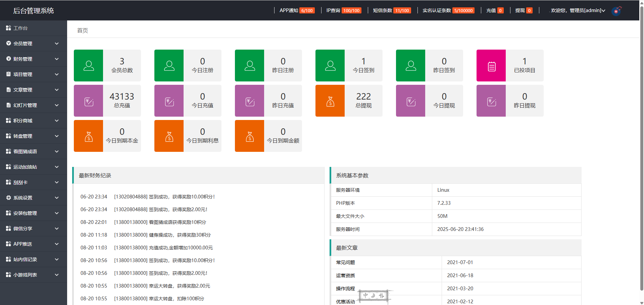Expand the 财务管理 chevron arrow
This screenshot has width=644, height=305.
click(57, 59)
